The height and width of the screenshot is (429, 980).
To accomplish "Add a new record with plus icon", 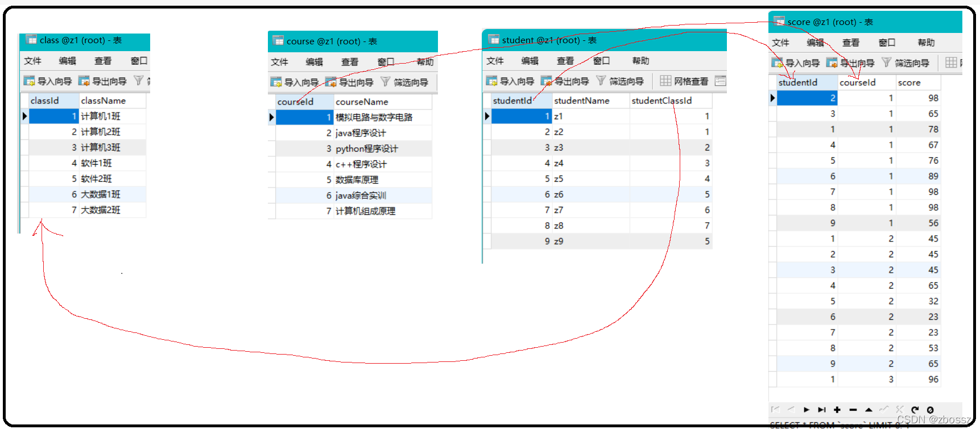I will 837,410.
